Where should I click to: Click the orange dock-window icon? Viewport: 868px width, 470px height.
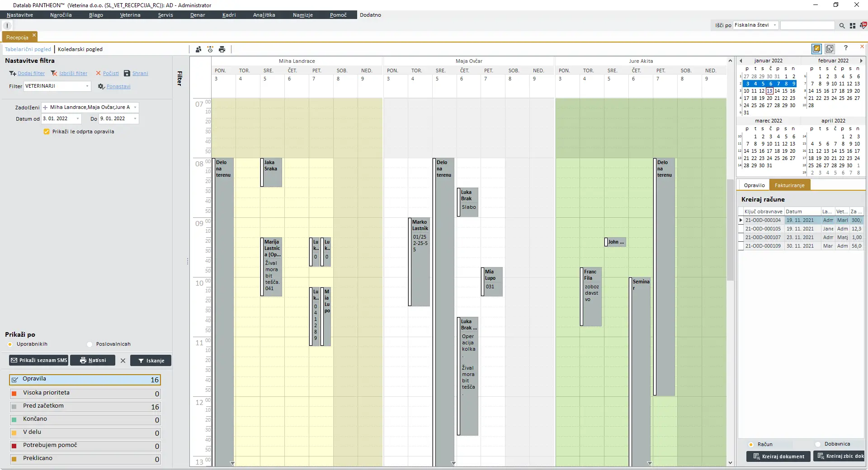tap(816, 48)
